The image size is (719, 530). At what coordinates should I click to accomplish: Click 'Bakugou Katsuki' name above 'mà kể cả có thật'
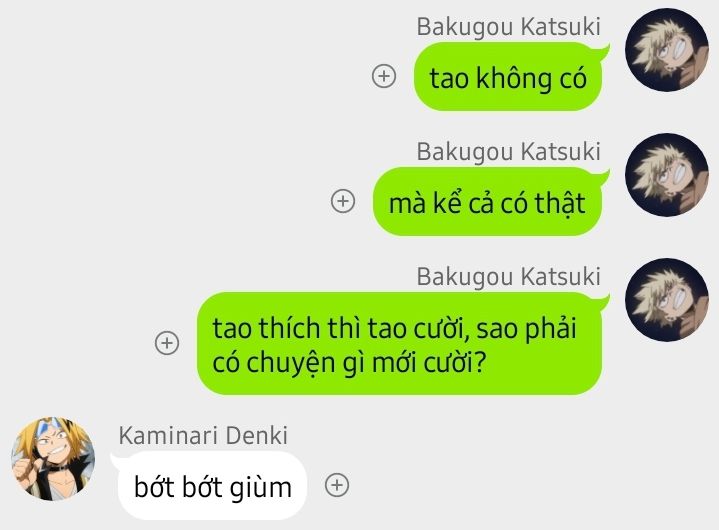[509, 152]
